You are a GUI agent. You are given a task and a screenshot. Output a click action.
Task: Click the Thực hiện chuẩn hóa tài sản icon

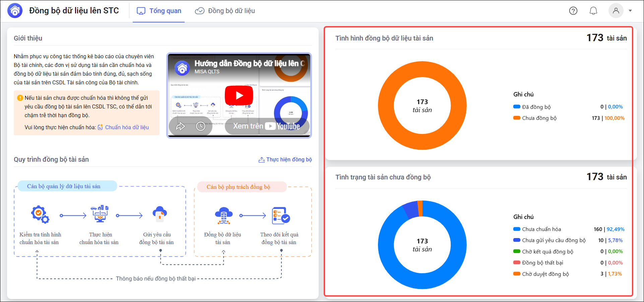click(x=100, y=214)
